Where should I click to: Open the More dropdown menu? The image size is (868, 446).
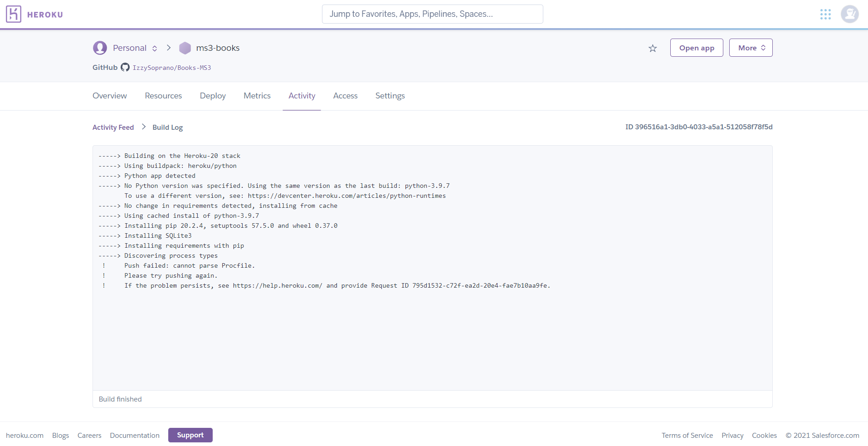pos(751,48)
